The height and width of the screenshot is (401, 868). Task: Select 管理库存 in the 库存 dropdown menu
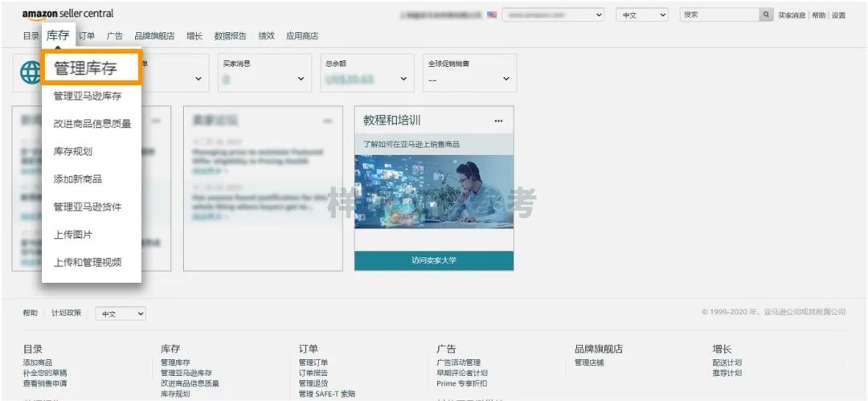point(92,68)
